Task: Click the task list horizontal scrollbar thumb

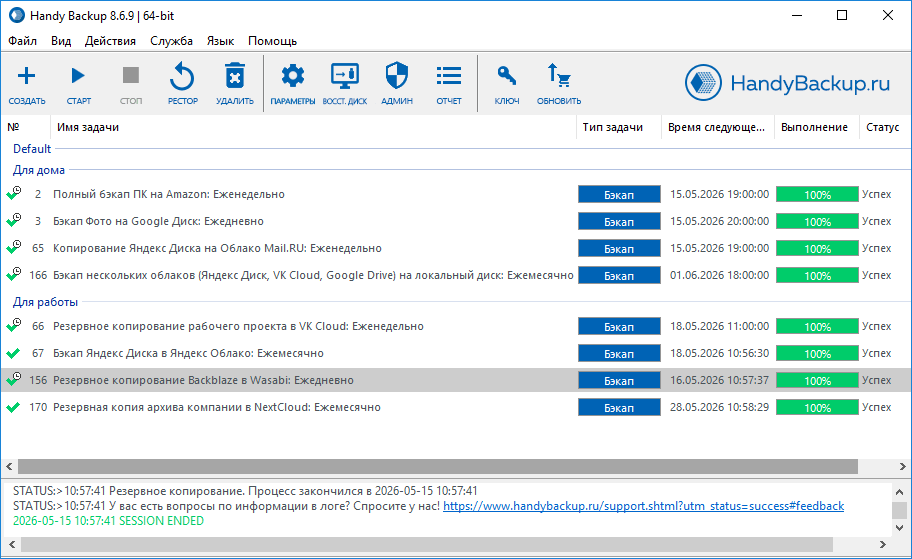Action: pos(438,467)
